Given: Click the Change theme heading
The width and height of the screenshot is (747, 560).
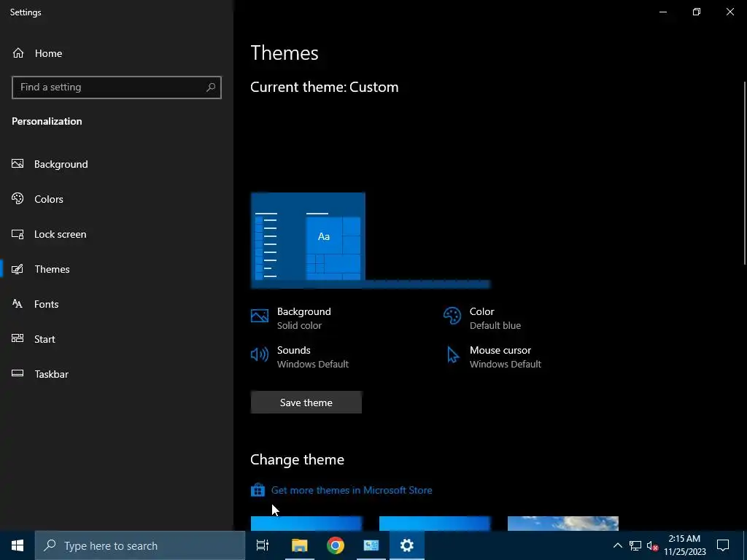Looking at the screenshot, I should (298, 459).
